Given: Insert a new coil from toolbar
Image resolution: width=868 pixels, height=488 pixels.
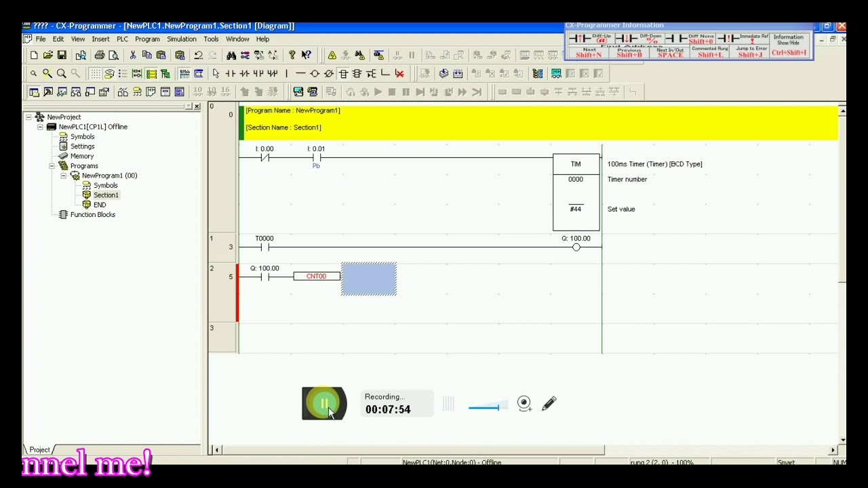Looking at the screenshot, I should pos(315,73).
